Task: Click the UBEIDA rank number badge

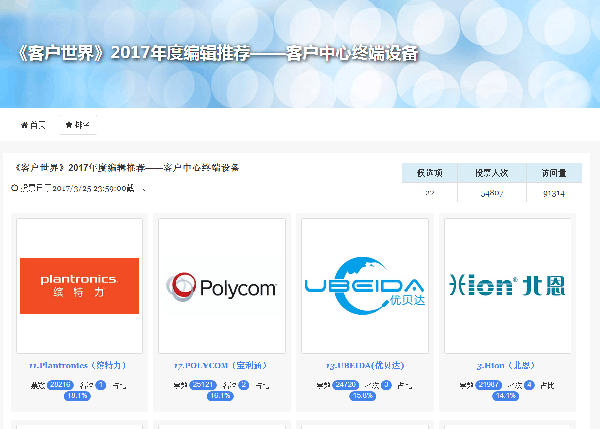Action: (x=386, y=384)
